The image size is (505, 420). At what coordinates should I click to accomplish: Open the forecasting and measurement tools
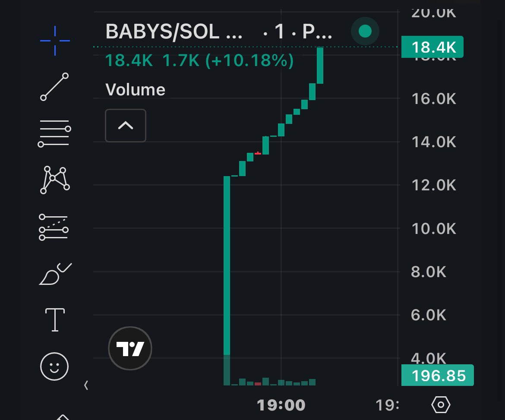(x=54, y=227)
